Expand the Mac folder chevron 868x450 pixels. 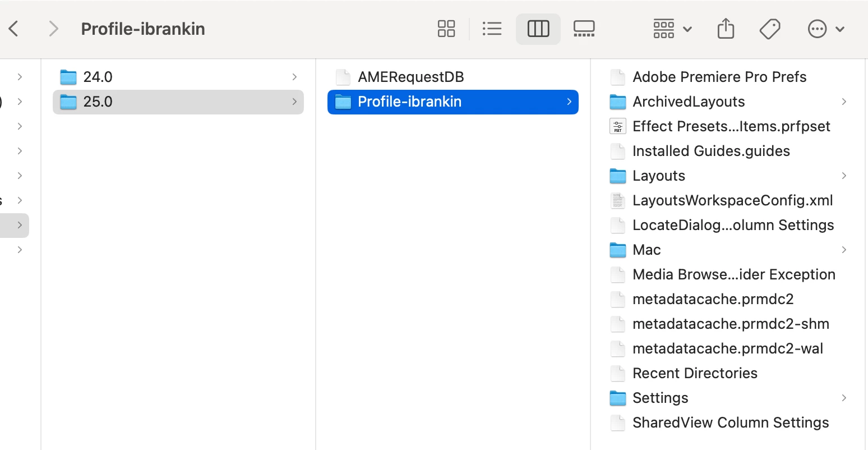coord(844,250)
